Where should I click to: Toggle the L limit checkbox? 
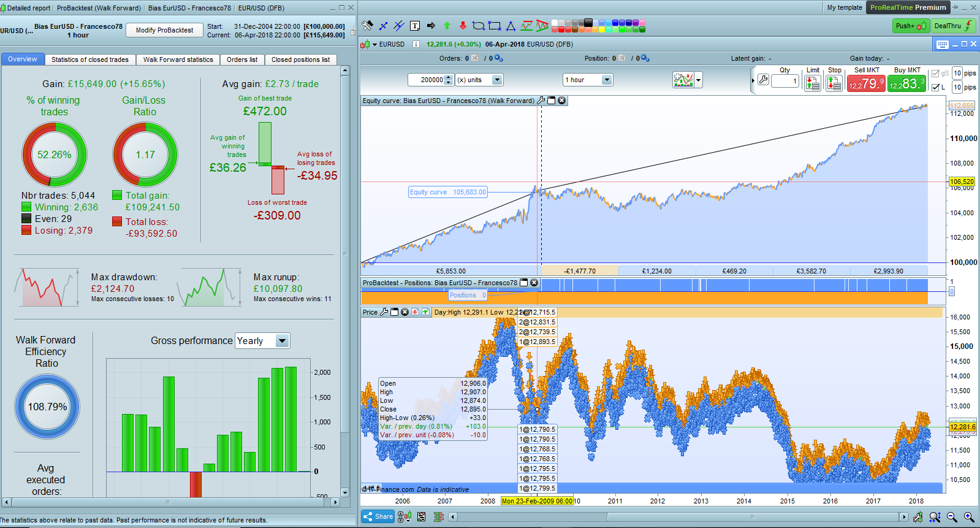click(x=935, y=88)
